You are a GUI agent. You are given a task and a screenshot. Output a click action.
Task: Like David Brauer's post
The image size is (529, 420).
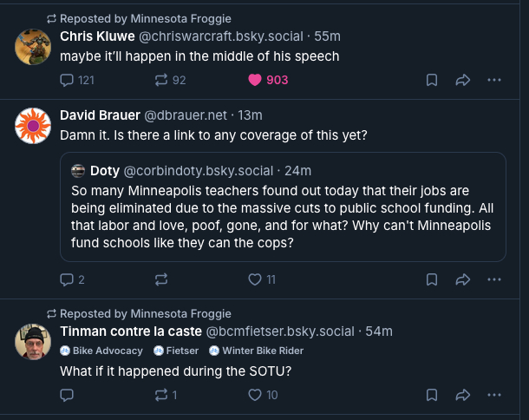click(x=255, y=279)
